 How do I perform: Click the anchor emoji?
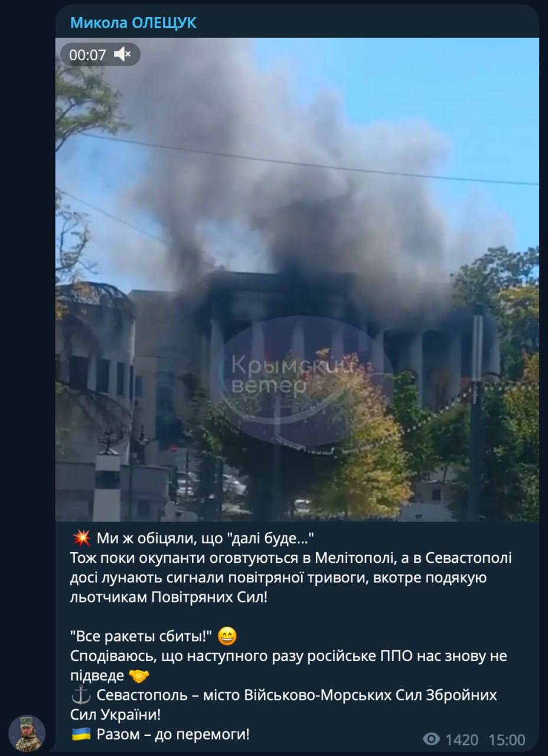[81, 695]
